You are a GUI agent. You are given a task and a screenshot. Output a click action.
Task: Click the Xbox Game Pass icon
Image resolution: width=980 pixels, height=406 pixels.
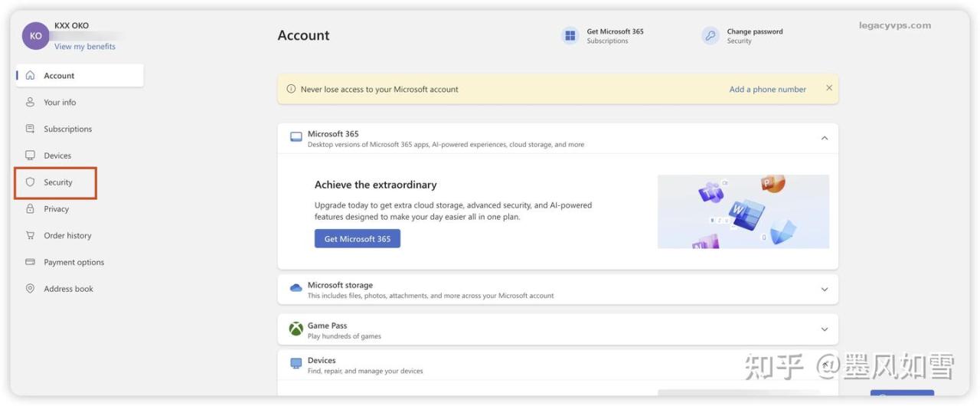pos(296,329)
